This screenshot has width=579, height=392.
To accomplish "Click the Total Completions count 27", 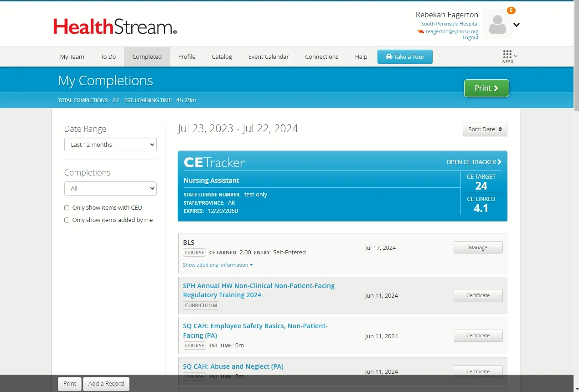I will pos(115,100).
